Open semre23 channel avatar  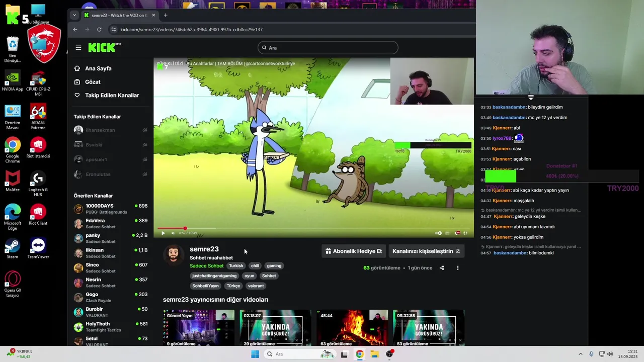tap(174, 254)
